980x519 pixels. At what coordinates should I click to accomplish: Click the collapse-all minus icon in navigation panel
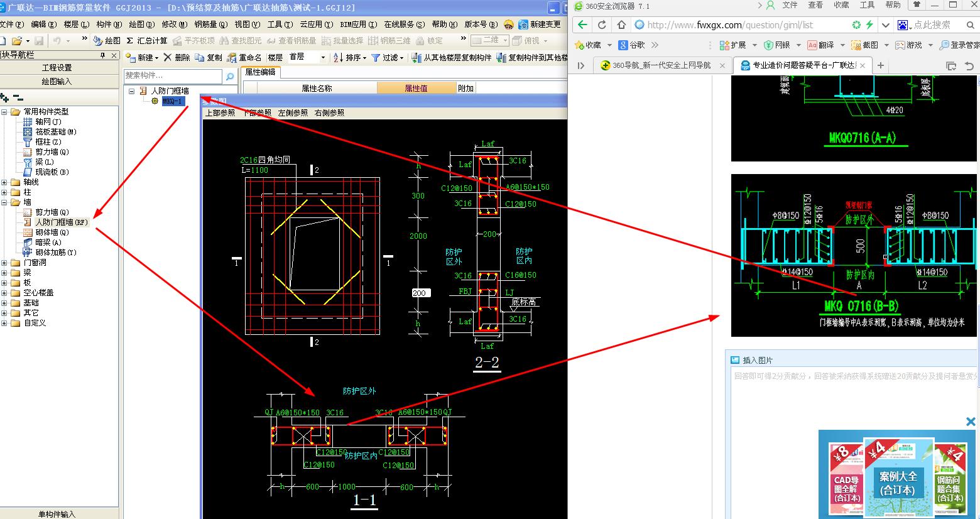tap(18, 97)
